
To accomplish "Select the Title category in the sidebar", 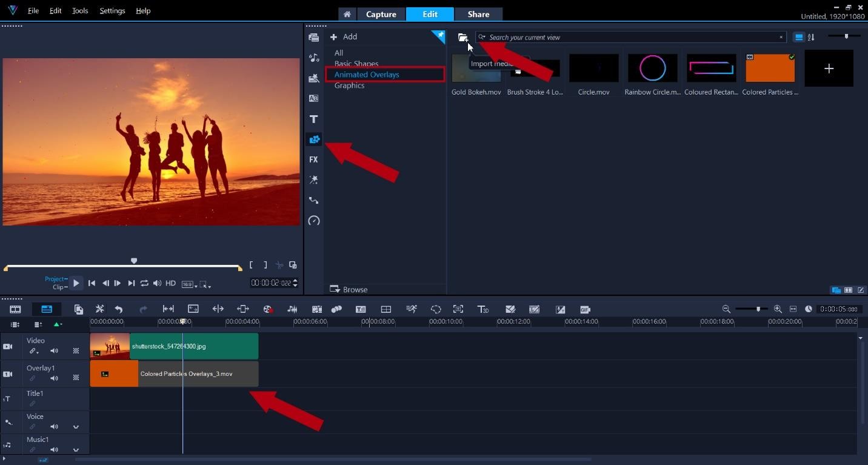I will click(x=313, y=119).
